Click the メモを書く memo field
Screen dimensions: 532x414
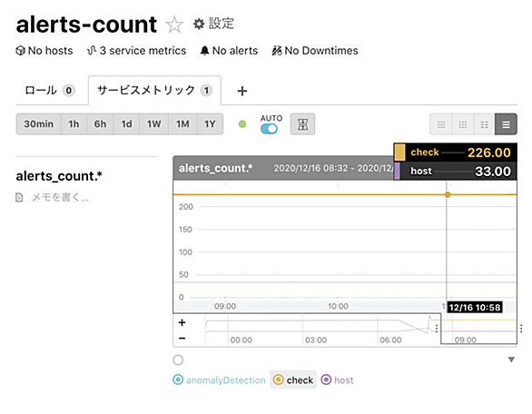61,197
